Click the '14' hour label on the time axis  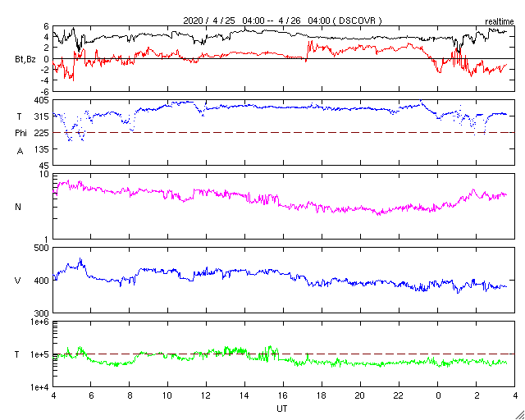[244, 396]
